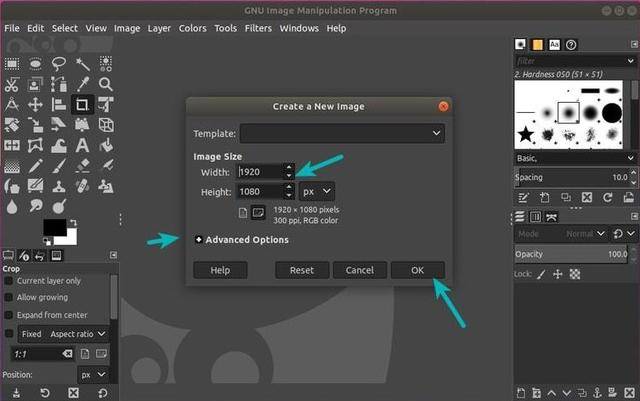The width and height of the screenshot is (640, 401).
Task: Select the Fuzzy Select wand tool
Action: pyautogui.click(x=82, y=64)
